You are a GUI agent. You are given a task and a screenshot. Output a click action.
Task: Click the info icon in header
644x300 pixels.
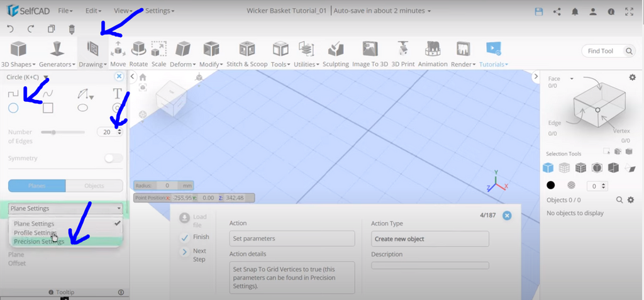click(x=611, y=11)
